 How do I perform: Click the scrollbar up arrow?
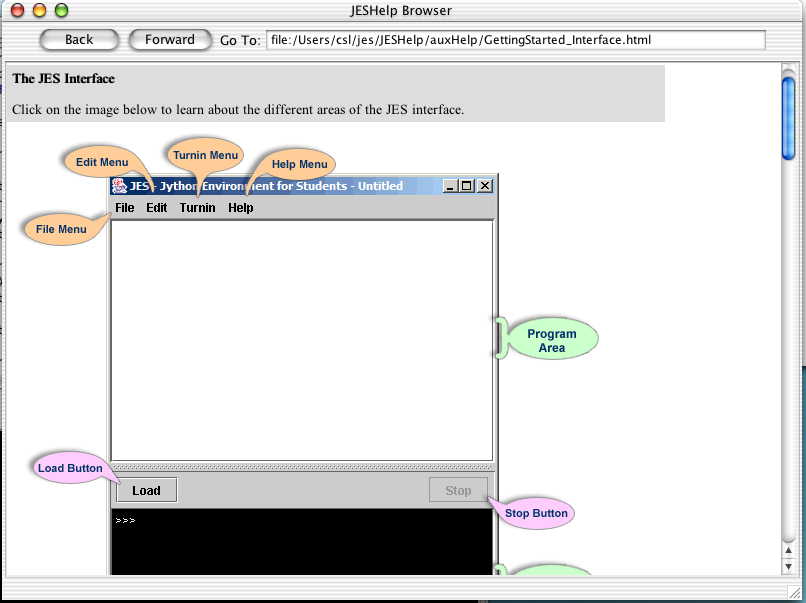tap(789, 551)
